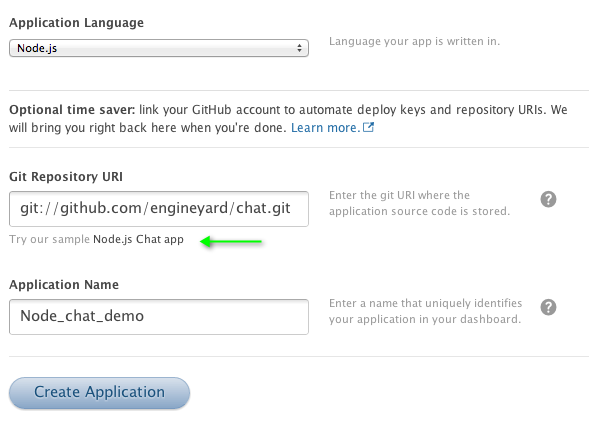Click the help icon beside Application Name
The height and width of the screenshot is (422, 600).
coord(548,307)
